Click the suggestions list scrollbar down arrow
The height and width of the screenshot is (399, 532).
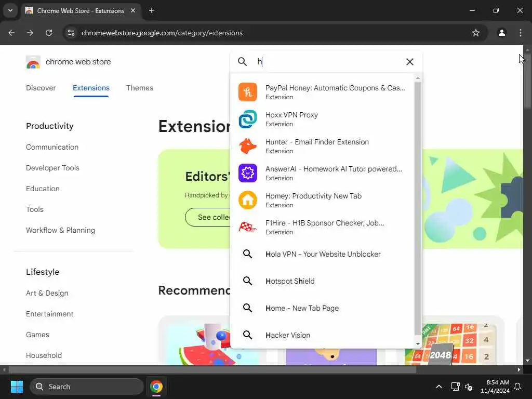(x=418, y=344)
